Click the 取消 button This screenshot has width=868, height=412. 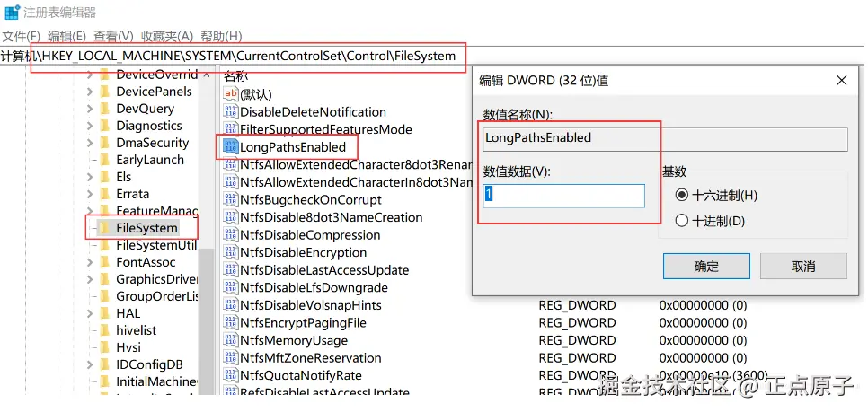pyautogui.click(x=803, y=267)
